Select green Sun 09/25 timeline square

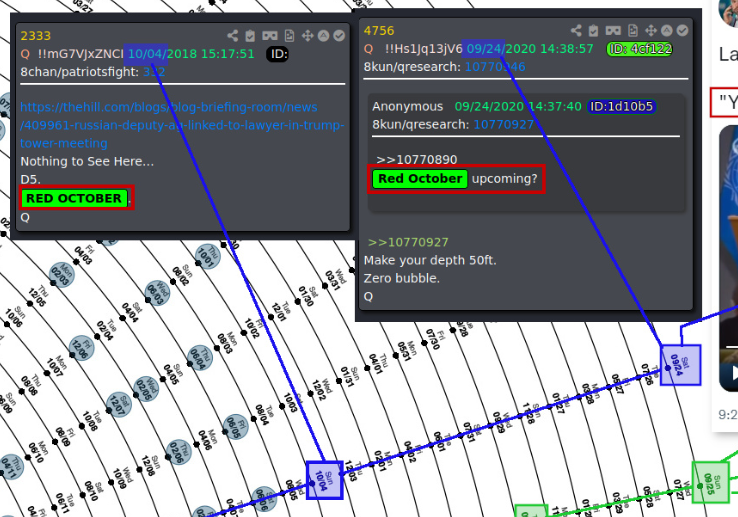pos(711,482)
